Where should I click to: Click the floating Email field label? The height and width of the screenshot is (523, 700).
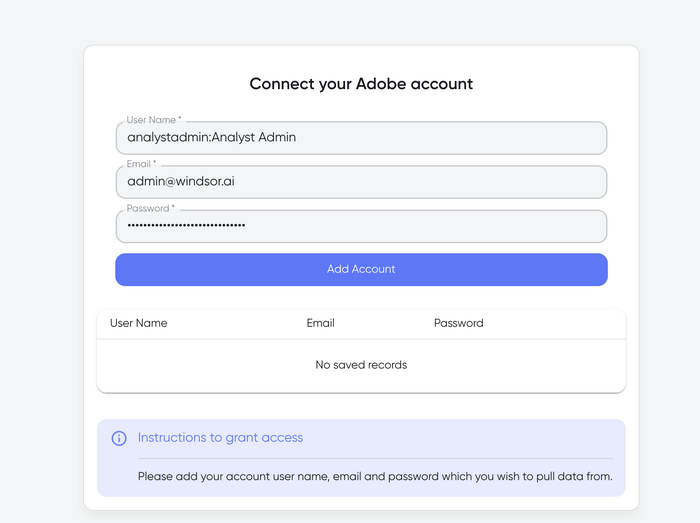tap(141, 164)
